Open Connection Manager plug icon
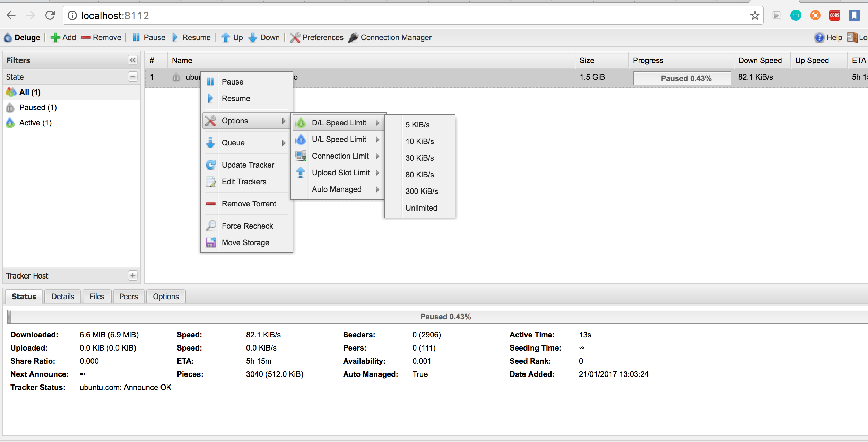Screen dimensions: 868x442 coord(353,37)
